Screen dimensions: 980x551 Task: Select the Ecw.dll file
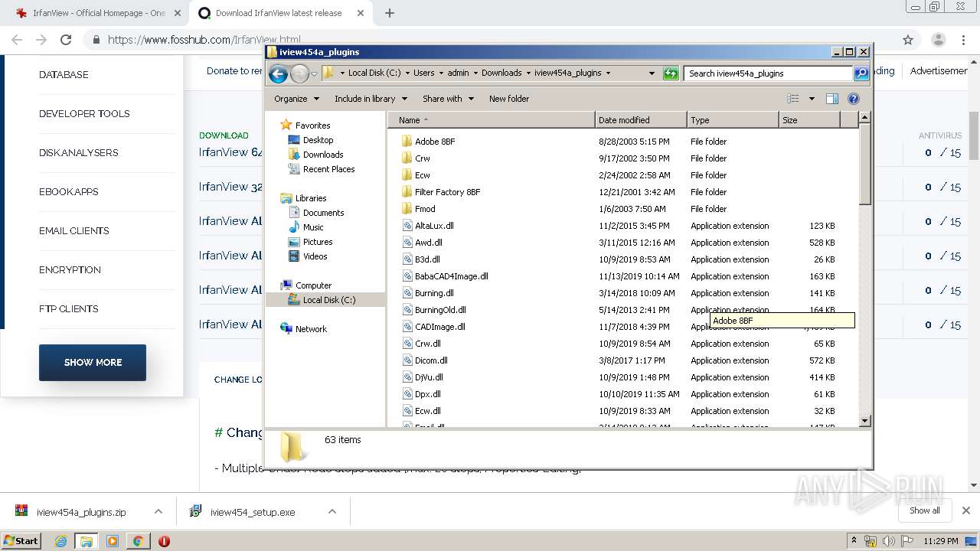427,411
